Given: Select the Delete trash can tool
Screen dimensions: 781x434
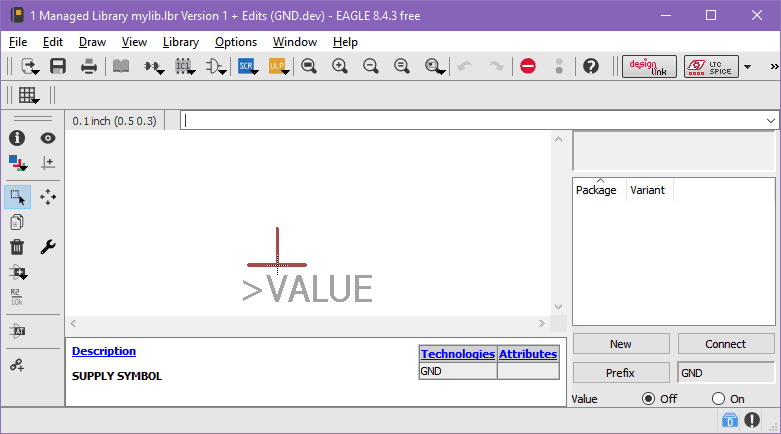Looking at the screenshot, I should click(17, 247).
